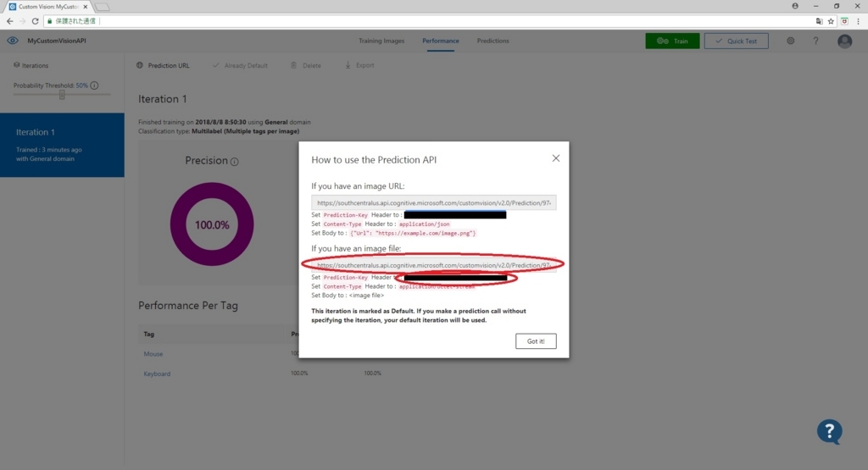Select the Custom Vision browser tab
Image resolution: width=868 pixels, height=470 pixels.
tap(48, 7)
